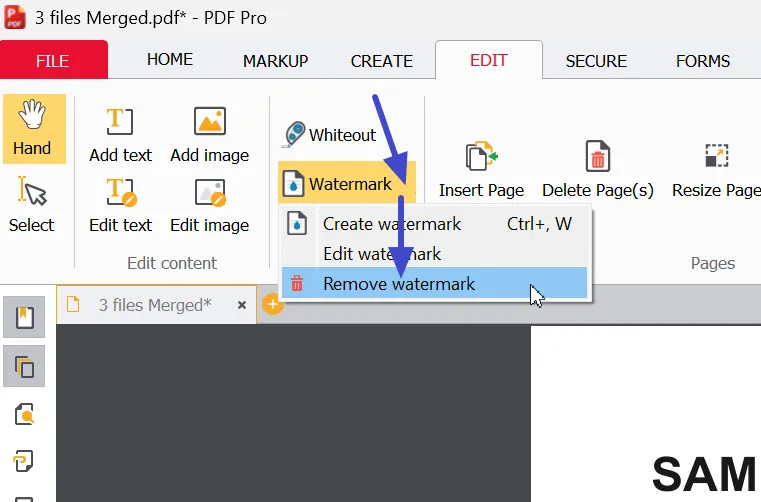Open the FORMS tab
Screen dimensions: 761x502
pyautogui.click(x=703, y=61)
